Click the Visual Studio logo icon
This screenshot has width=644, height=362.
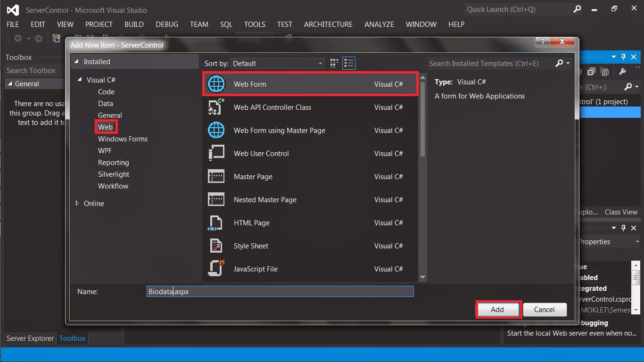coord(13,10)
